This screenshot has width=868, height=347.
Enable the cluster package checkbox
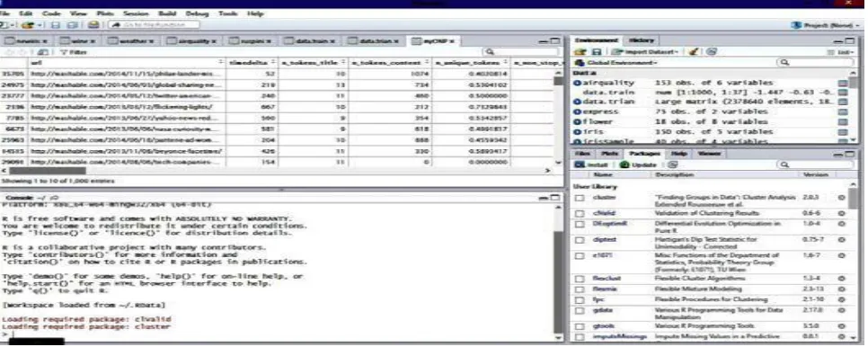[580, 198]
